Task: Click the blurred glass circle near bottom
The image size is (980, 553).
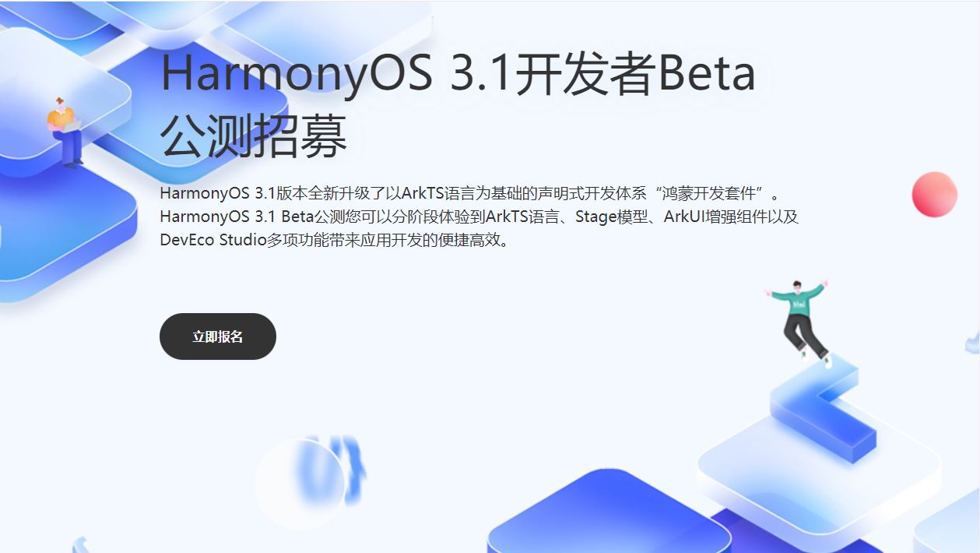Action: click(300, 484)
